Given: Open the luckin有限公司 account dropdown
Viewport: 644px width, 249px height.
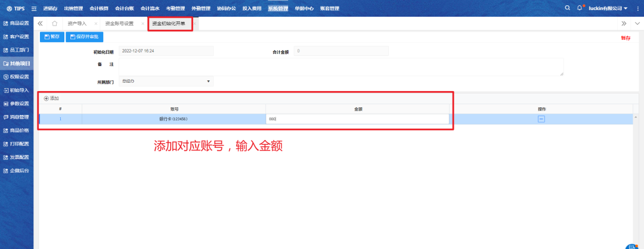Looking at the screenshot, I should pyautogui.click(x=608, y=8).
